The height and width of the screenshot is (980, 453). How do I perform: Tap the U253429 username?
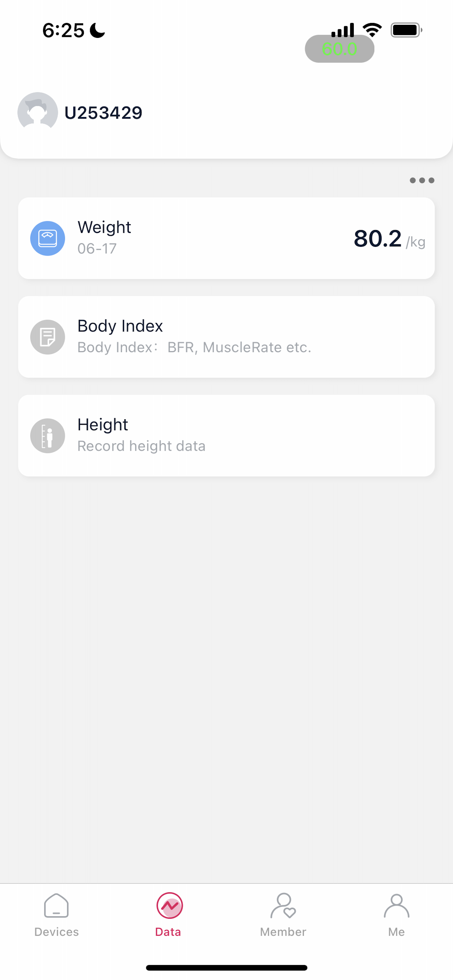(x=104, y=113)
